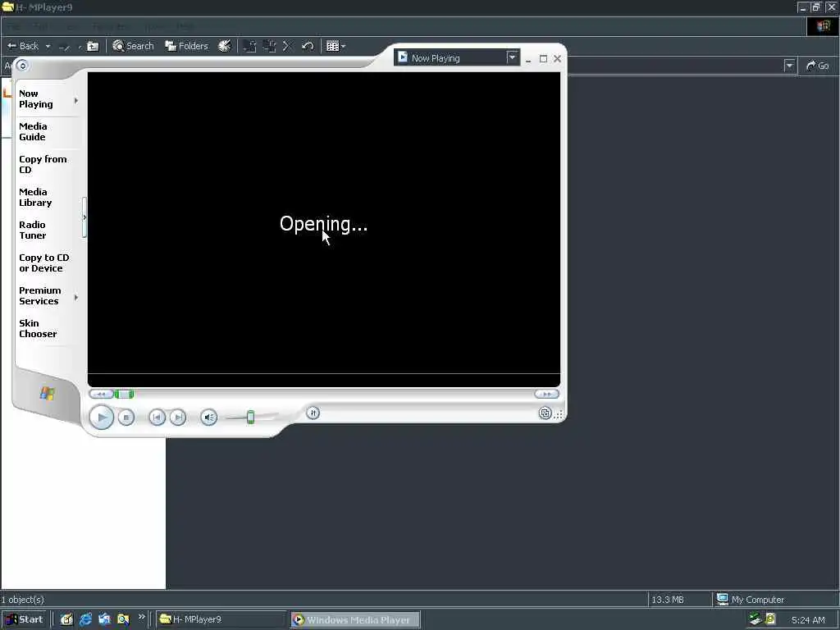Click the first Quick Launch icon

pos(66,619)
